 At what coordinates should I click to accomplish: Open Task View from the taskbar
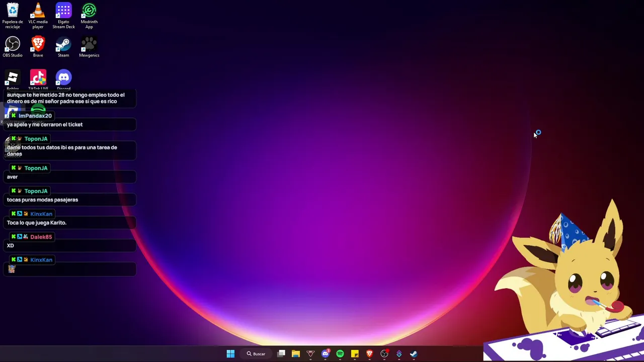click(x=281, y=354)
